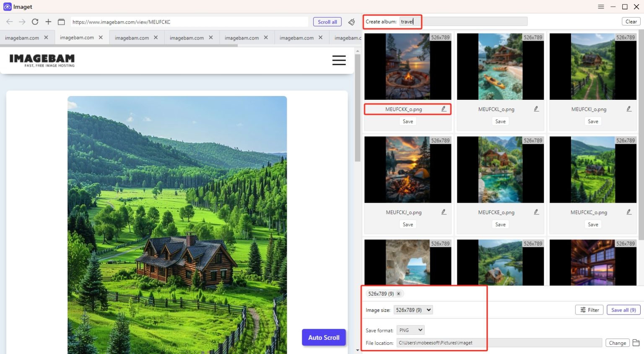This screenshot has width=644, height=354.
Task: Refresh the page with the reload icon
Action: click(x=35, y=22)
